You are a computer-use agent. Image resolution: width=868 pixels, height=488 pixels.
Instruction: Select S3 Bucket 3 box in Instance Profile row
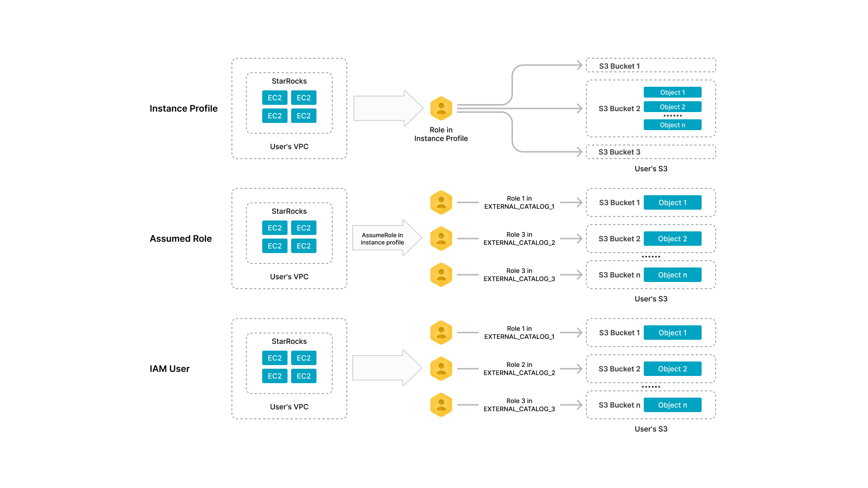651,152
